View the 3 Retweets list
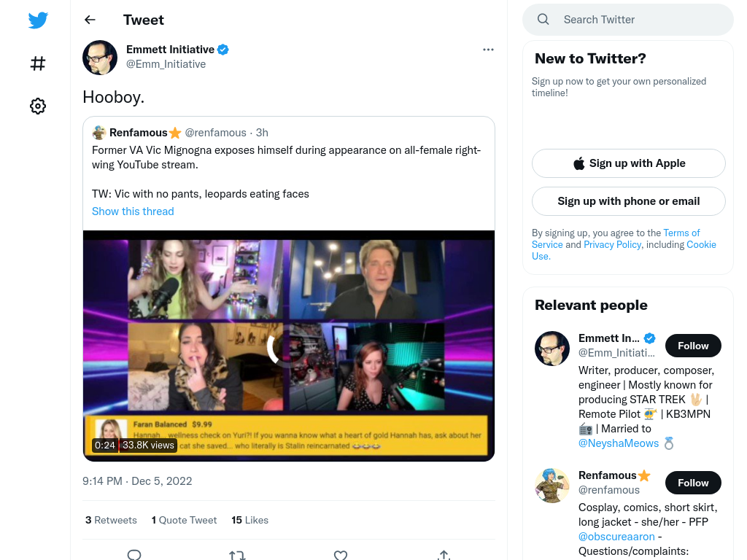The width and height of the screenshot is (747, 560). [x=111, y=520]
